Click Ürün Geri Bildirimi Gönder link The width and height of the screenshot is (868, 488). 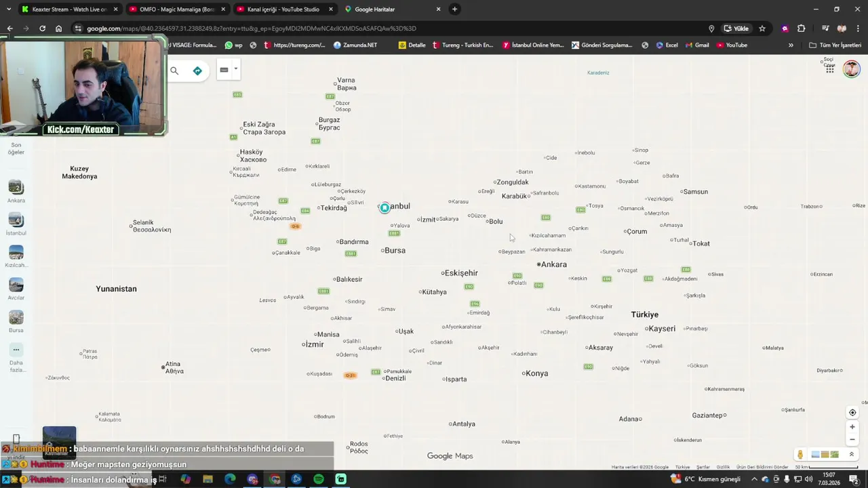point(763,467)
